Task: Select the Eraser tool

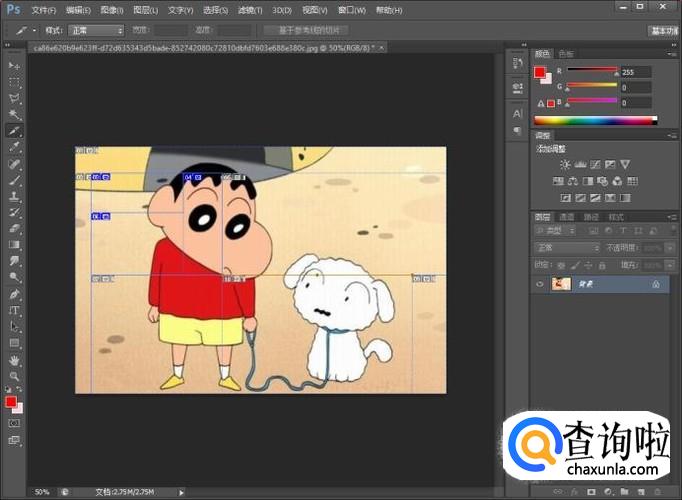Action: [14, 228]
